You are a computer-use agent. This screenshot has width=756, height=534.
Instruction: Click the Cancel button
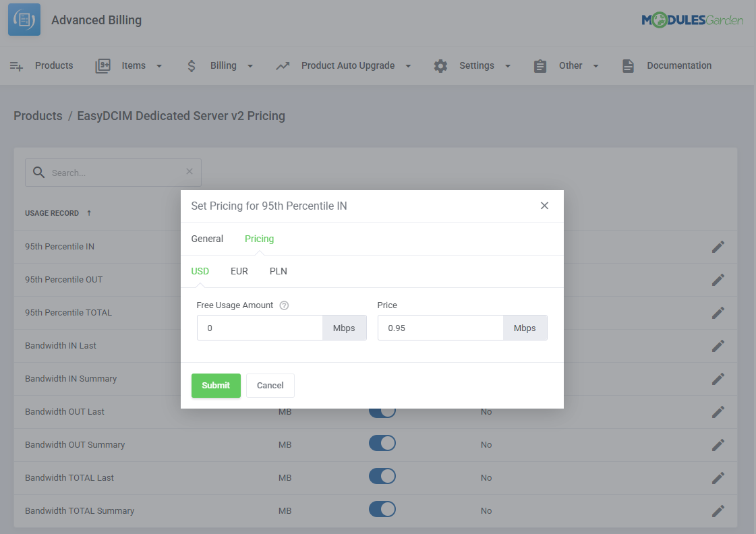tap(270, 386)
